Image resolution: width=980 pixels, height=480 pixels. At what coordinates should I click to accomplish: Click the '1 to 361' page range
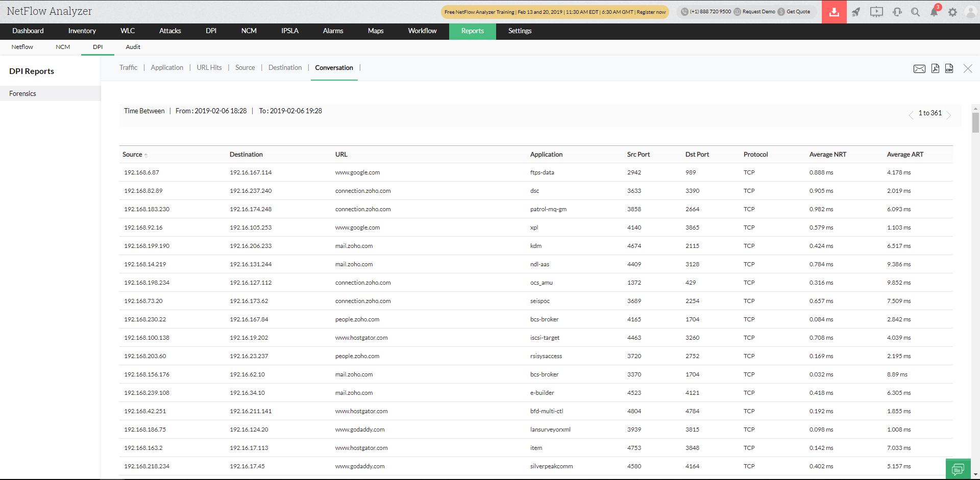(x=930, y=113)
